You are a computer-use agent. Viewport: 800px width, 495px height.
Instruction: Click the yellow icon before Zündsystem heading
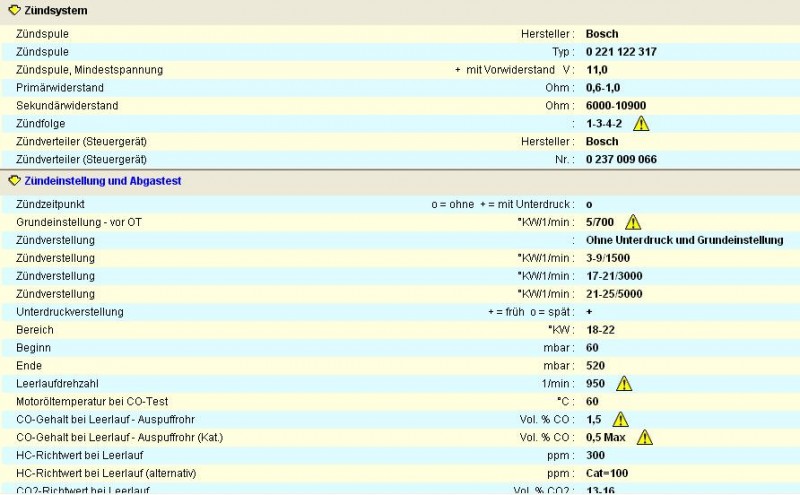tap(14, 11)
